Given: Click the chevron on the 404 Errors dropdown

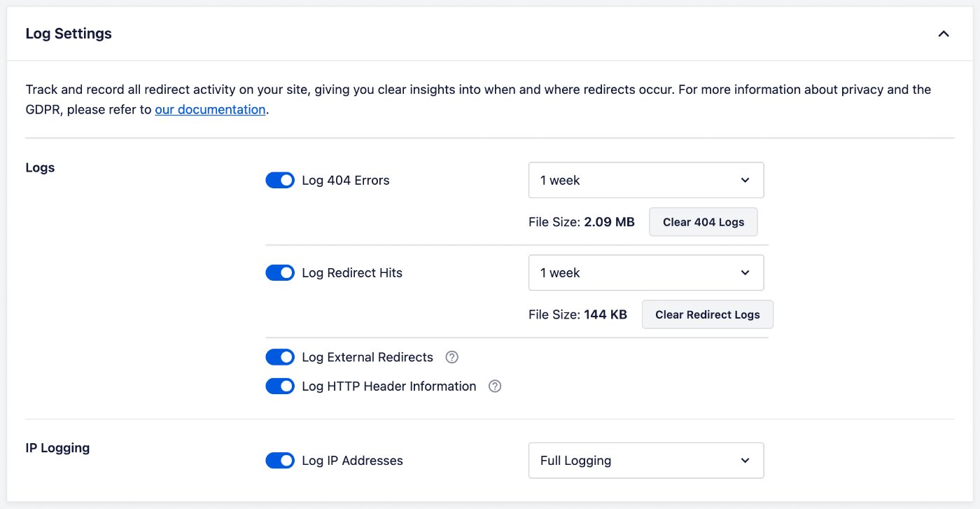Looking at the screenshot, I should pyautogui.click(x=745, y=180).
